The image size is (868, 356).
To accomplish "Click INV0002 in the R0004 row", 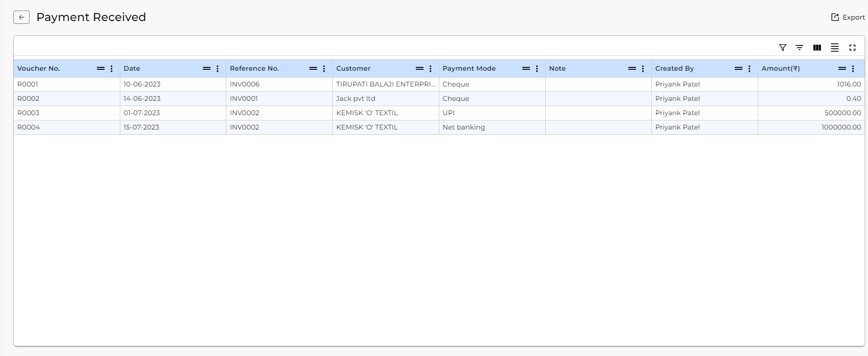I will pyautogui.click(x=244, y=127).
